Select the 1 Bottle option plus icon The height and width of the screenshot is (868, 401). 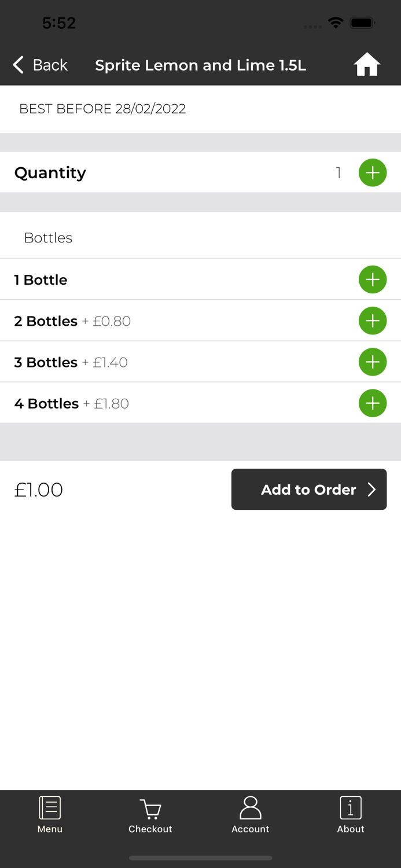pyautogui.click(x=373, y=279)
